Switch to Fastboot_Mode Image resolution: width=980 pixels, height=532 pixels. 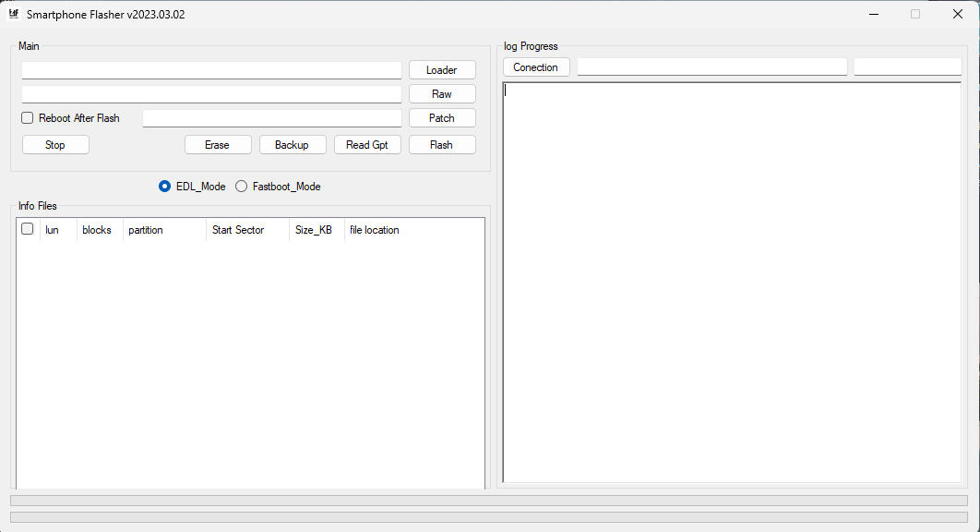pyautogui.click(x=241, y=186)
